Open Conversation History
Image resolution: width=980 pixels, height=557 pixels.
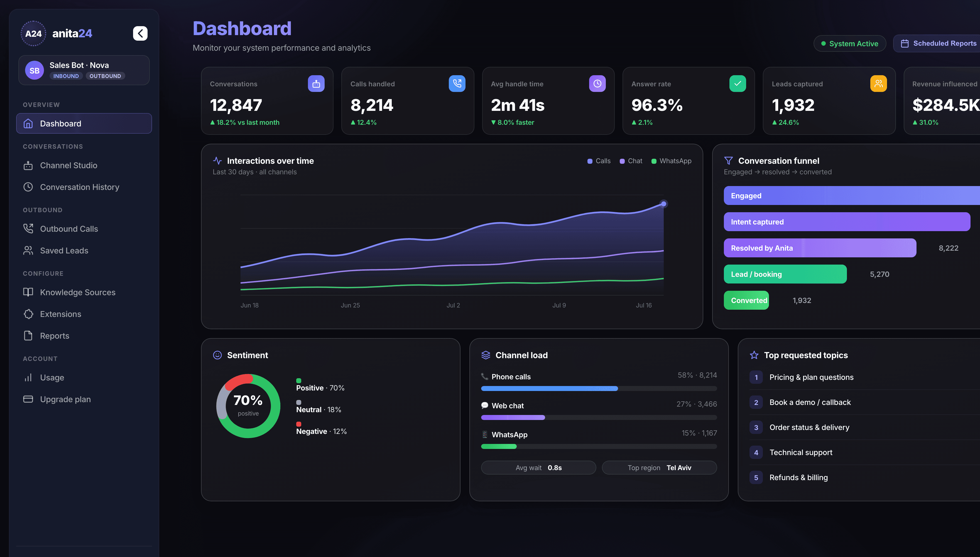click(x=84, y=187)
